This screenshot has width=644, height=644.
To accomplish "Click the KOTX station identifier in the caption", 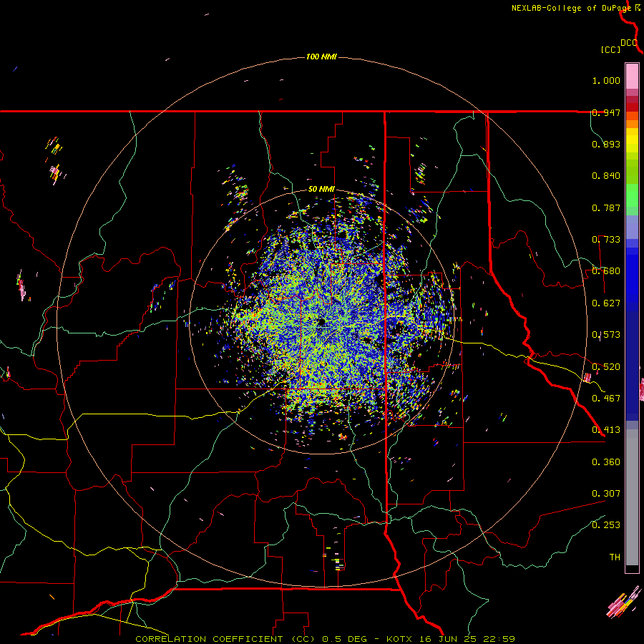I will point(399,639).
